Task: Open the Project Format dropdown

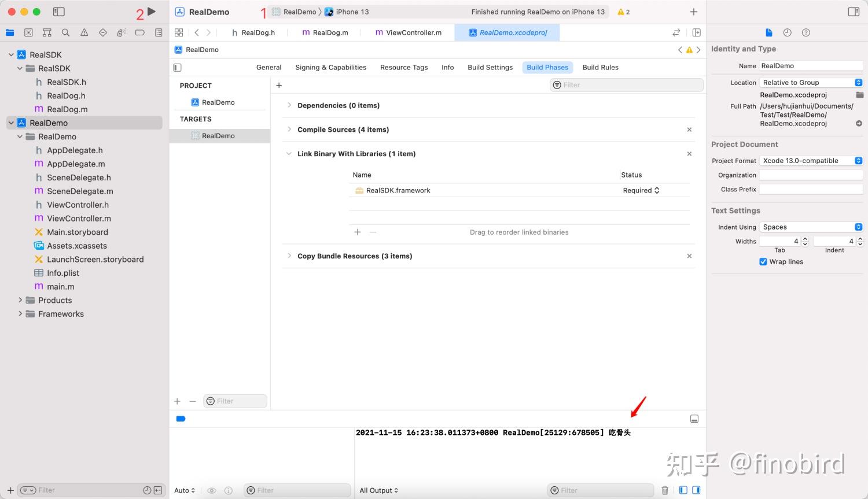Action: [x=811, y=161]
